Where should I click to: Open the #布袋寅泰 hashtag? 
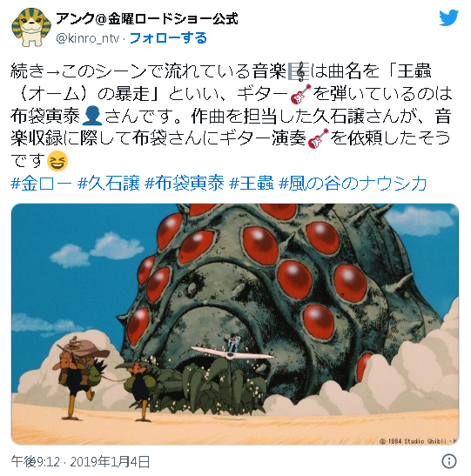[x=185, y=184]
